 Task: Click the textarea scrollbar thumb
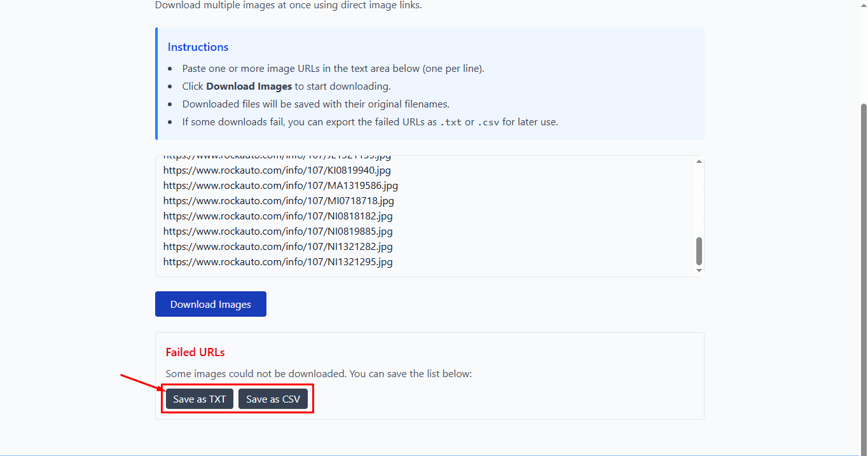pos(699,251)
